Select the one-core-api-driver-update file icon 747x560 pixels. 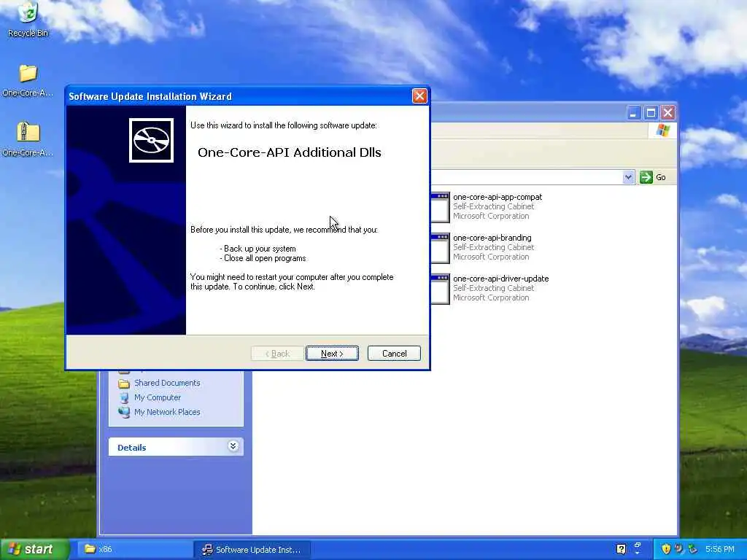[x=440, y=289]
